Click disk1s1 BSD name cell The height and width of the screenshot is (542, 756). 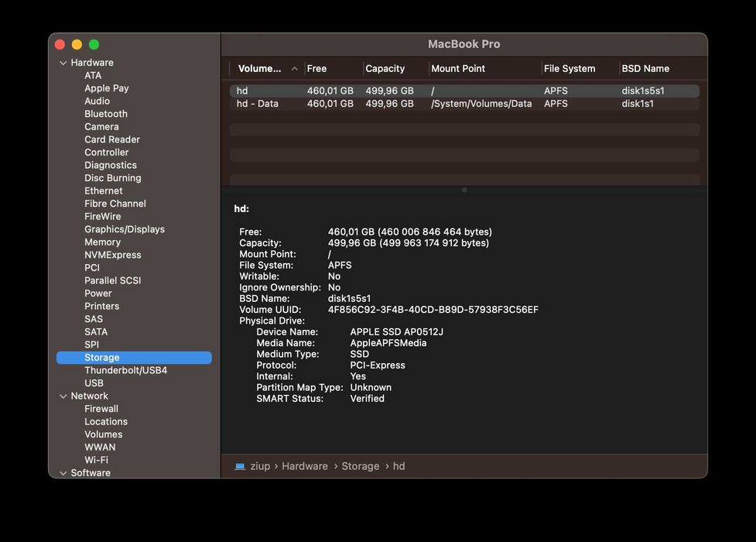638,104
